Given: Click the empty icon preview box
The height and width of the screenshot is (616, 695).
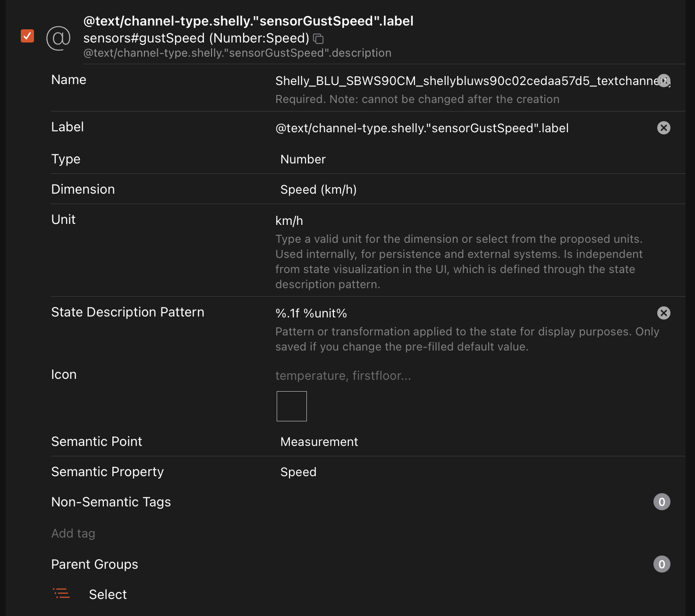Looking at the screenshot, I should pos(291,406).
